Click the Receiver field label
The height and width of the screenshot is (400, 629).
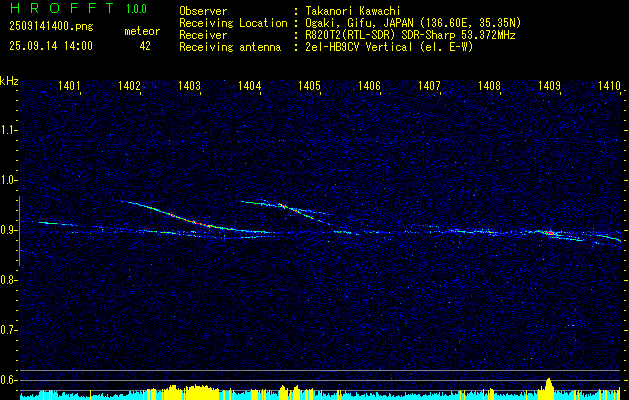(x=203, y=35)
